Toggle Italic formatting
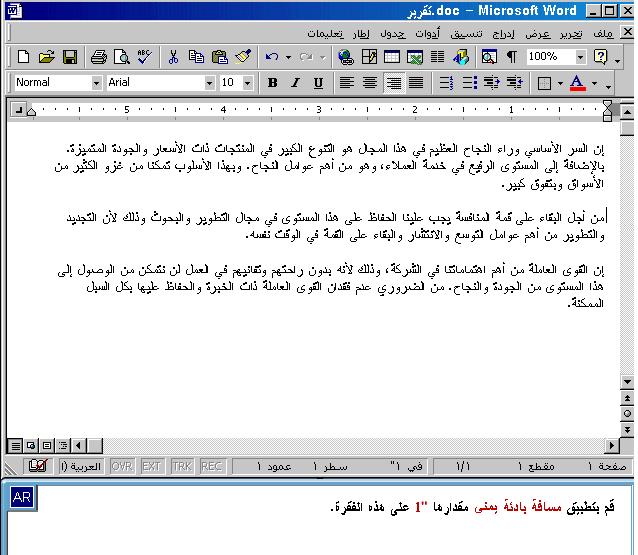The width and height of the screenshot is (638, 555). tap(296, 83)
